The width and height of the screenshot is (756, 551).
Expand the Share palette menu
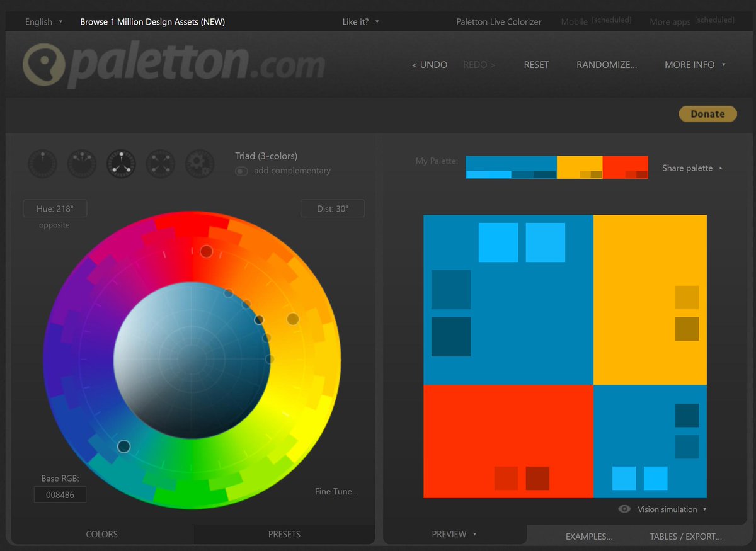point(692,168)
